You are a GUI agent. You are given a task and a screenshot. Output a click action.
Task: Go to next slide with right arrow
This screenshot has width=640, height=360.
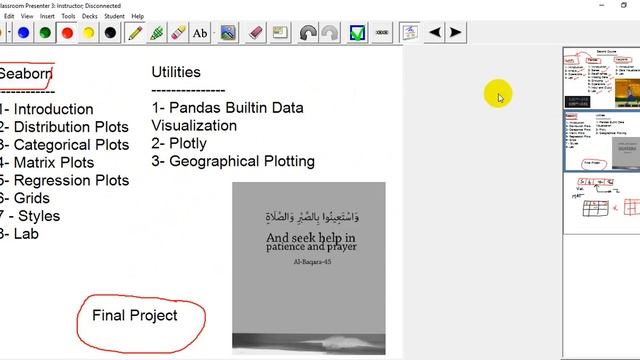[x=455, y=32]
